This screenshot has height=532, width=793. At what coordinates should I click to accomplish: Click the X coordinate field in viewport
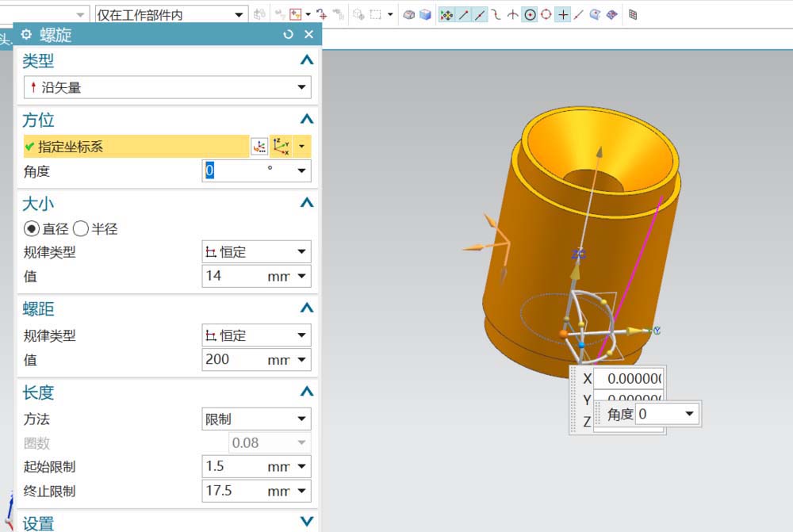629,378
